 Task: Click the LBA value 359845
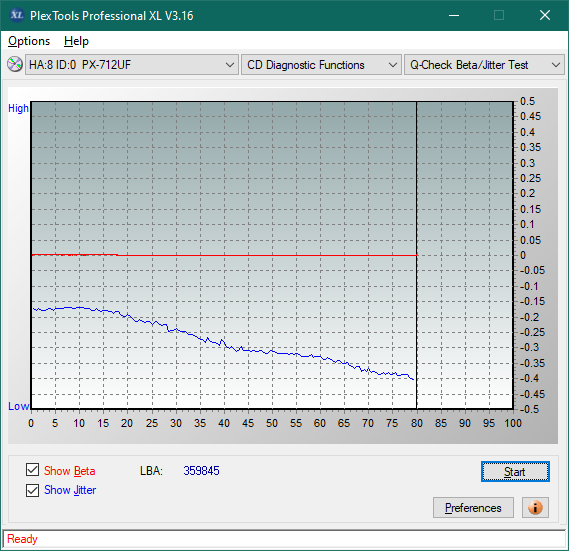coord(201,471)
